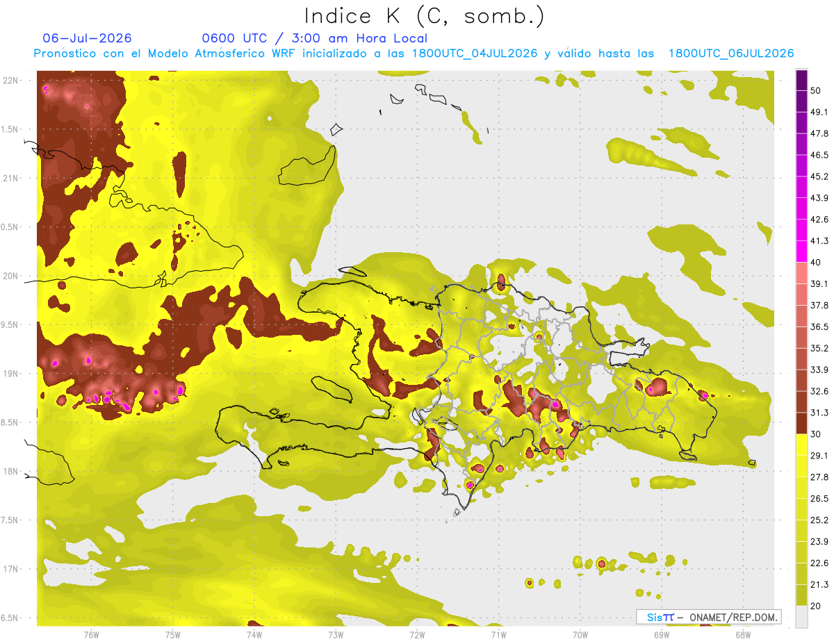Click '0600 UTC / 3:00 am Hora Local'

coord(314,38)
